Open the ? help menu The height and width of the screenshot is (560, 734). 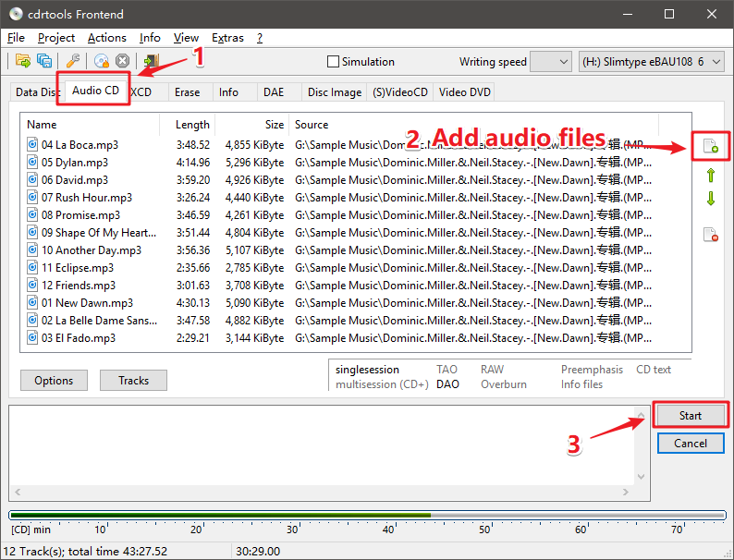point(260,38)
